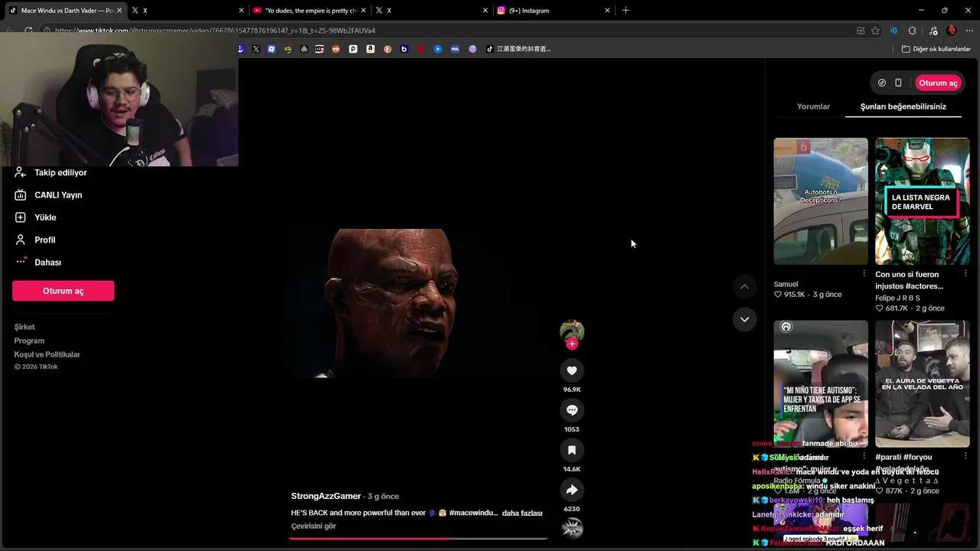
Task: Open a new browser tab with the plus button
Action: tap(626, 11)
